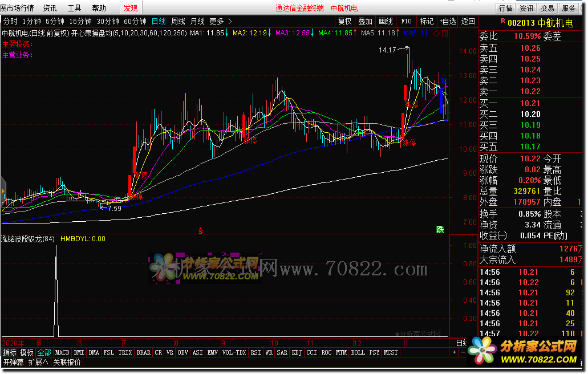Image resolution: width=588 pixels, height=374 pixels.
Task: Expand the left sidebar edge arrow
Action: [3, 192]
